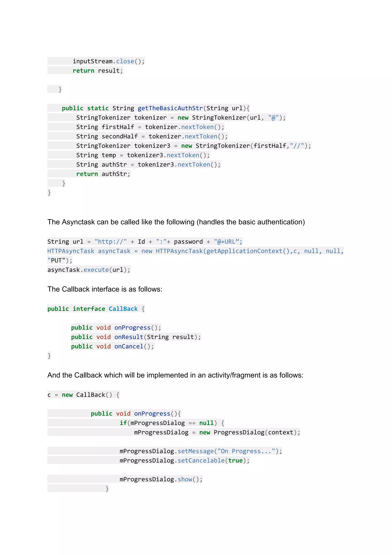Click the CallBack interface name
The height and width of the screenshot is (555, 392).
[123, 309]
